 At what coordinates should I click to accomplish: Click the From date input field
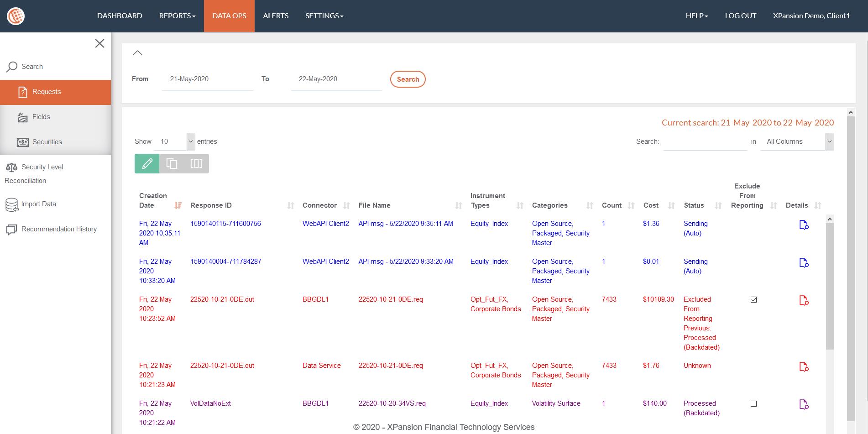pos(207,79)
